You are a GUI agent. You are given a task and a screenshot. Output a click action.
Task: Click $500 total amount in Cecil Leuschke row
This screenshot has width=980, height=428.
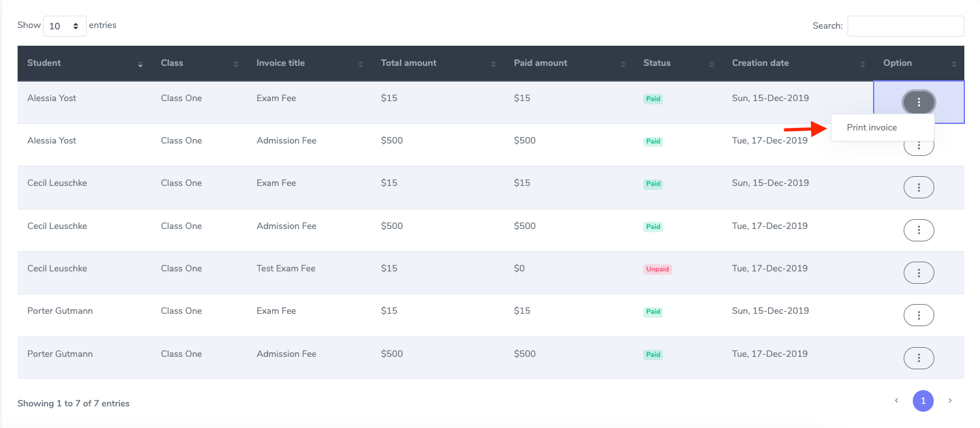click(392, 226)
